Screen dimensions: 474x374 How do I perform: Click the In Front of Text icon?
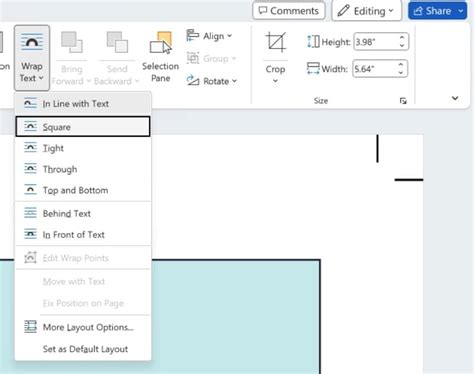[30, 234]
